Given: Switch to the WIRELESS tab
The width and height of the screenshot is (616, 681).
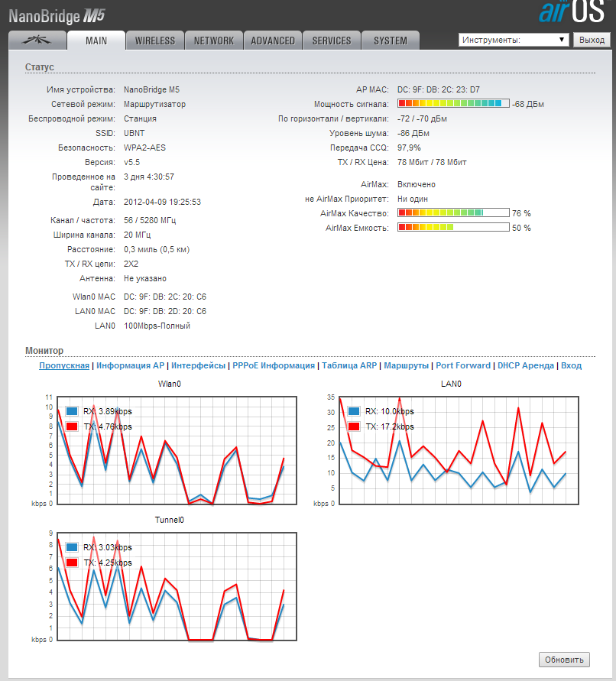Looking at the screenshot, I should pyautogui.click(x=154, y=41).
